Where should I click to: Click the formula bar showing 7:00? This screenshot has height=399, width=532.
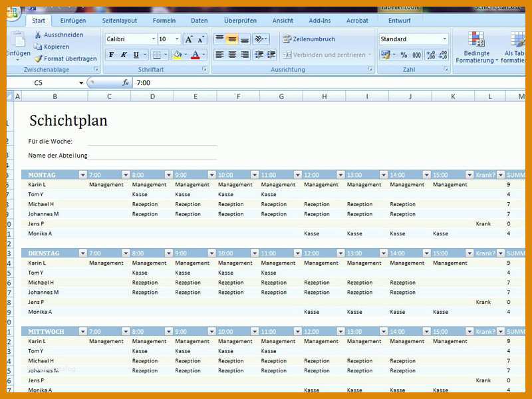329,82
